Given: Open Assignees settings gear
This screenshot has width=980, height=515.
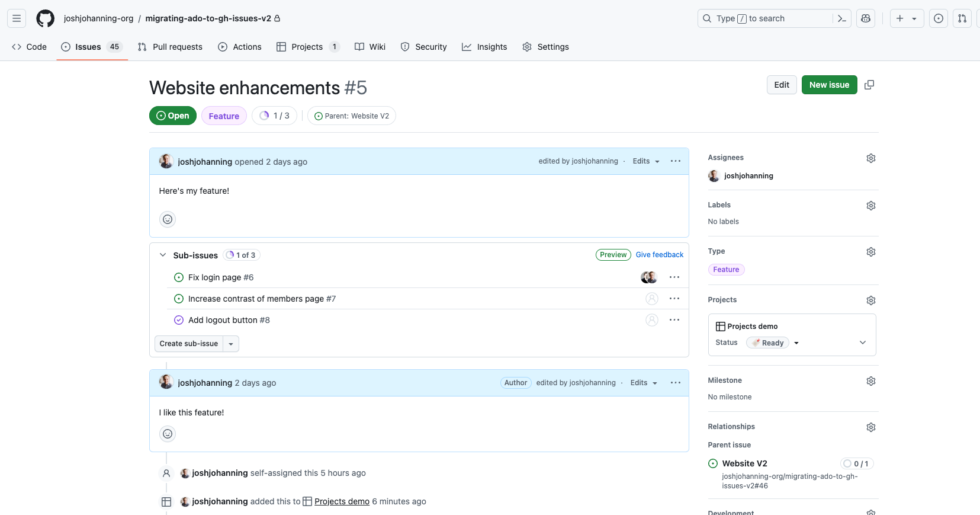Looking at the screenshot, I should [x=870, y=158].
